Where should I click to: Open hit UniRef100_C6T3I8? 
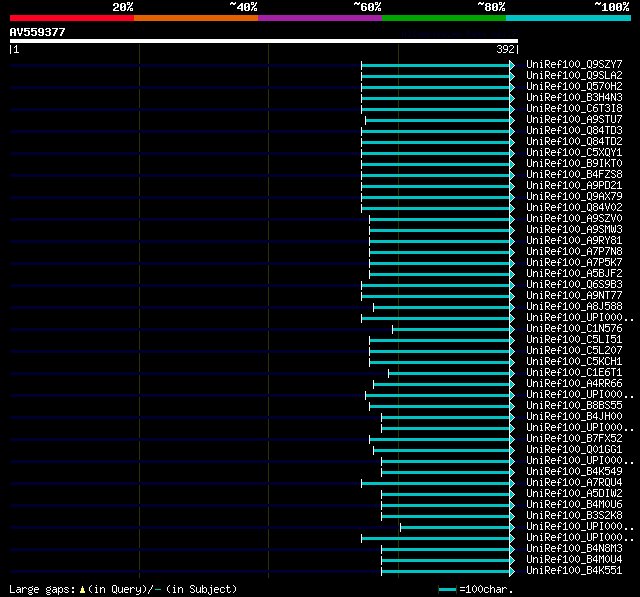click(x=574, y=109)
